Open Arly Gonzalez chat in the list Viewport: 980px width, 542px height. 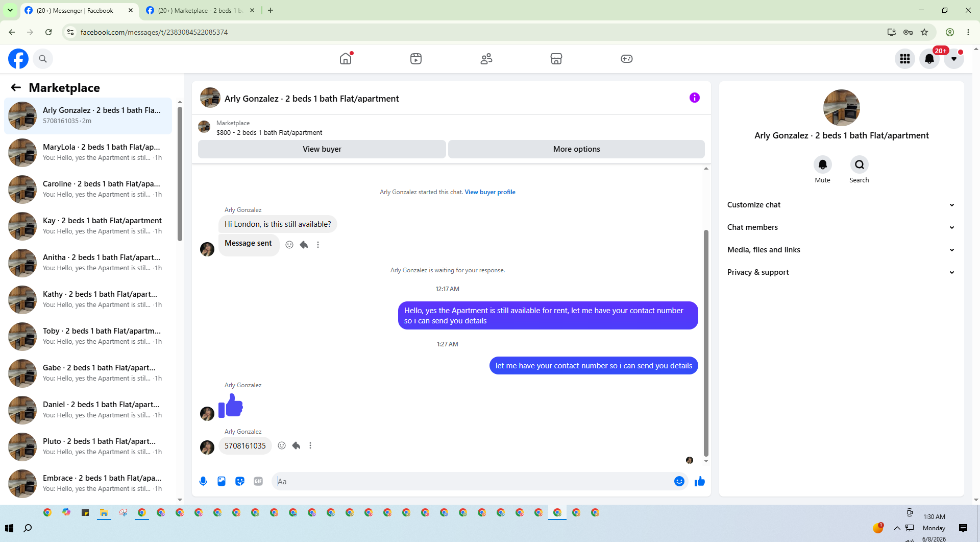[x=88, y=115]
